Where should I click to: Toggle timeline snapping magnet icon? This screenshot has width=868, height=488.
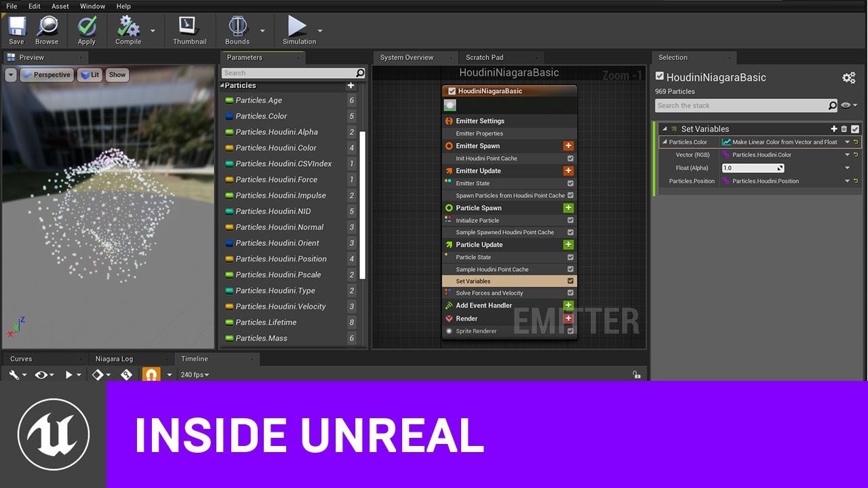click(x=151, y=375)
